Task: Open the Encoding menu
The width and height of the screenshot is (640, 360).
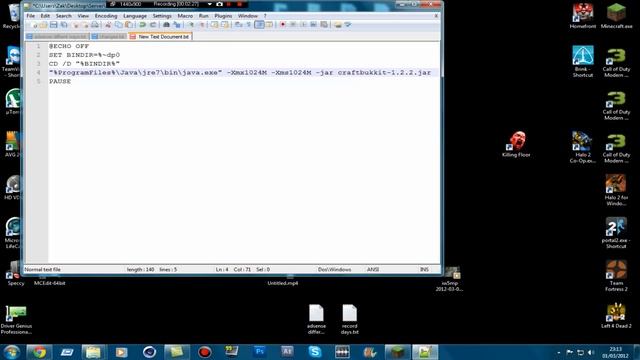Action: [x=106, y=16]
